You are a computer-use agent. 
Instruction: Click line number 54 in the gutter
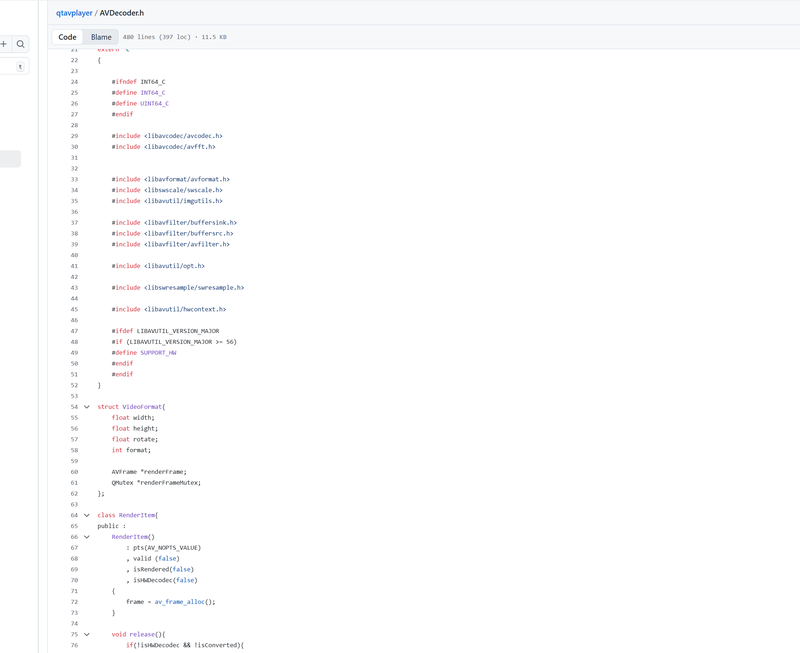(73, 407)
